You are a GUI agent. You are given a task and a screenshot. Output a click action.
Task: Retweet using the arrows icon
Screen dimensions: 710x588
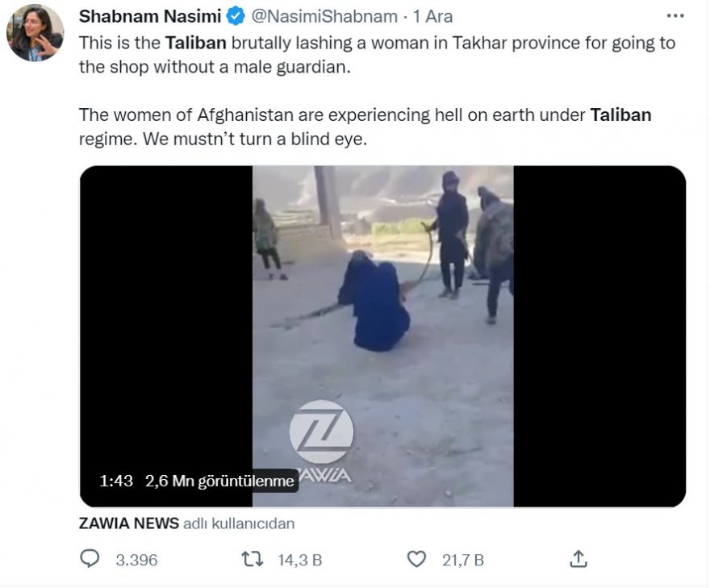[253, 559]
